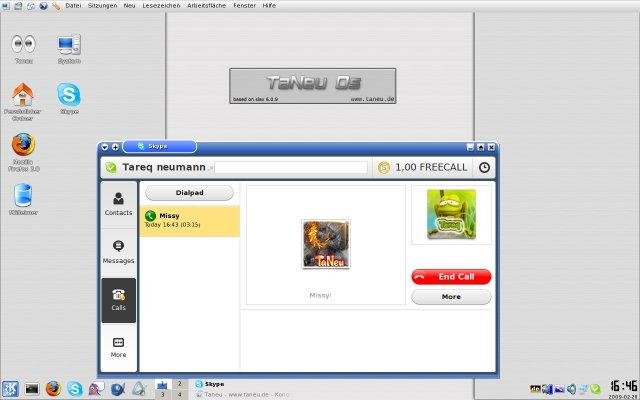The height and width of the screenshot is (400, 640).
Task: Open the Pidgin messenger taskbar icon
Action: click(96, 389)
